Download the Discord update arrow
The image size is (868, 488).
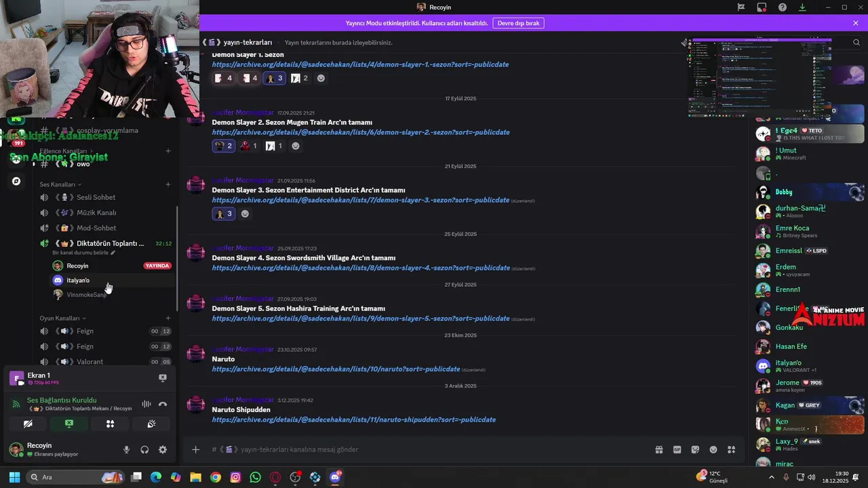(803, 7)
